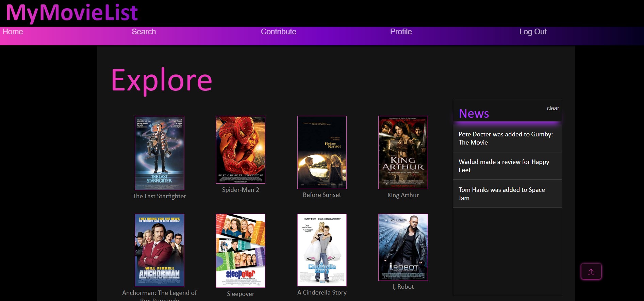The image size is (644, 301).
Task: Click the Spider-Man 2 title text
Action: coord(241,190)
